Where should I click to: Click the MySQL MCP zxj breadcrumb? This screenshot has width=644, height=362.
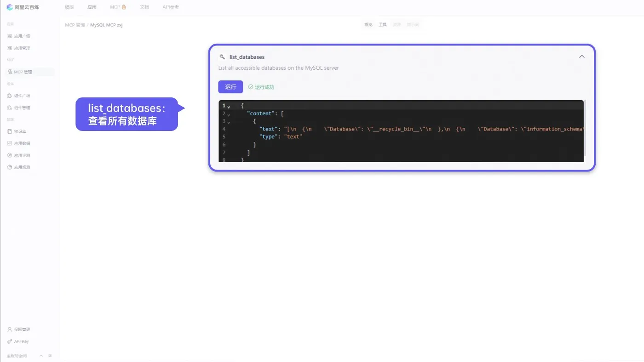point(106,25)
